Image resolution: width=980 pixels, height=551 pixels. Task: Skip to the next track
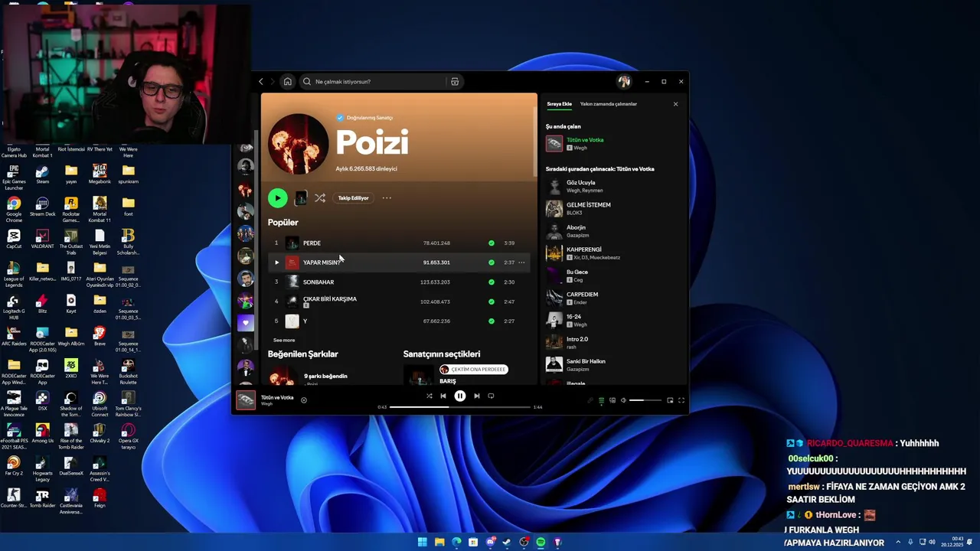476,396
